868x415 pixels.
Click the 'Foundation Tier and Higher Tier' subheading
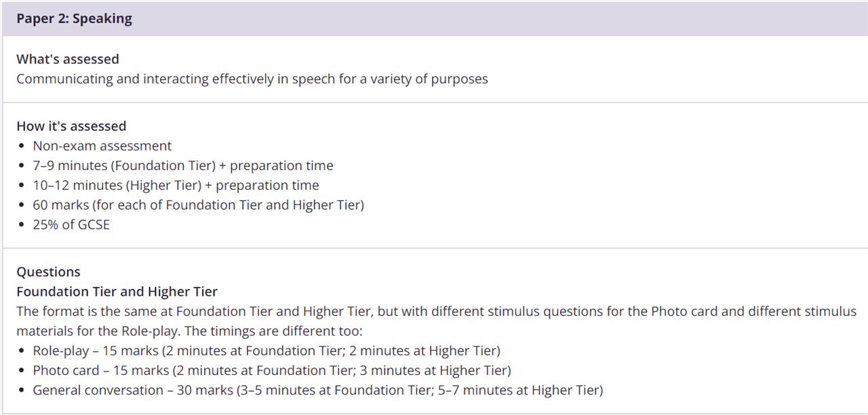coord(117,292)
